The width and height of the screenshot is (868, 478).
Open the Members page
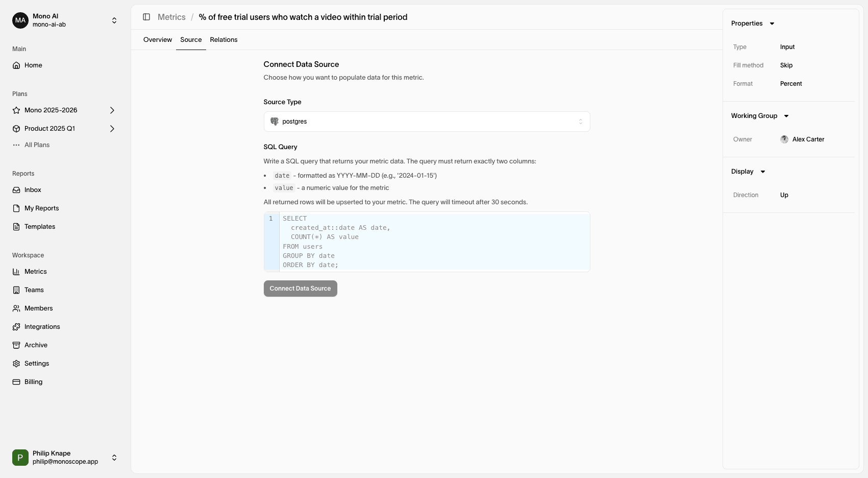pos(38,308)
